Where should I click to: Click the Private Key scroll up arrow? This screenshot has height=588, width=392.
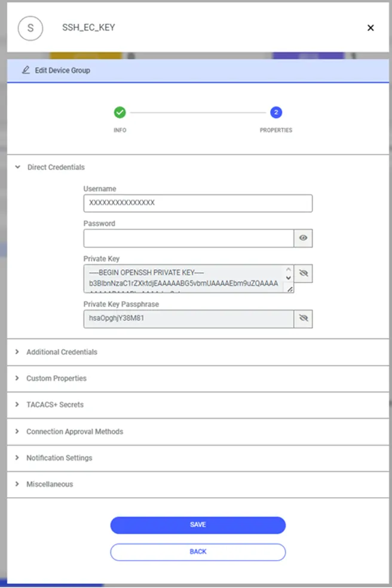click(x=288, y=269)
